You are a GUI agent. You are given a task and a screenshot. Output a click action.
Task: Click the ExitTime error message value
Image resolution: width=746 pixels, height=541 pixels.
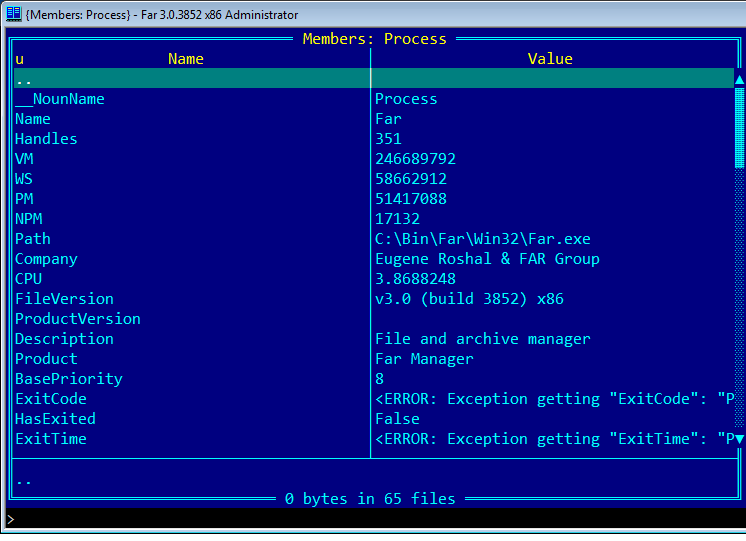pos(555,439)
